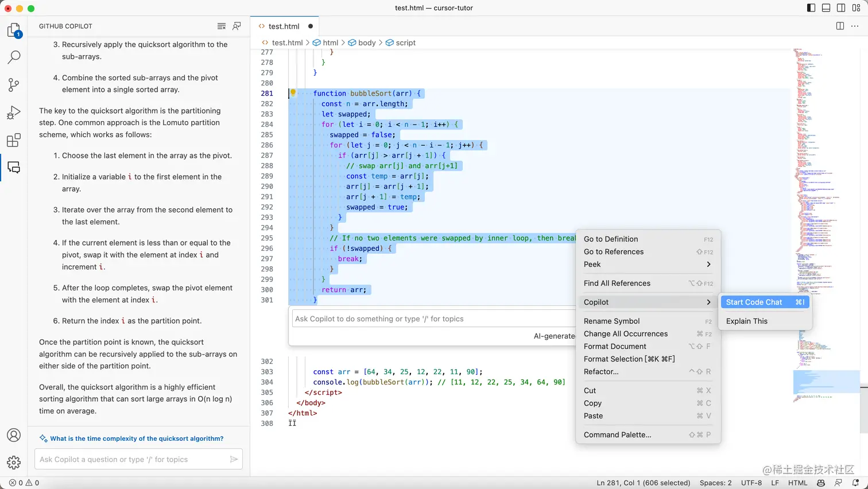Open the Manage gear icon
The width and height of the screenshot is (868, 489).
(x=14, y=462)
